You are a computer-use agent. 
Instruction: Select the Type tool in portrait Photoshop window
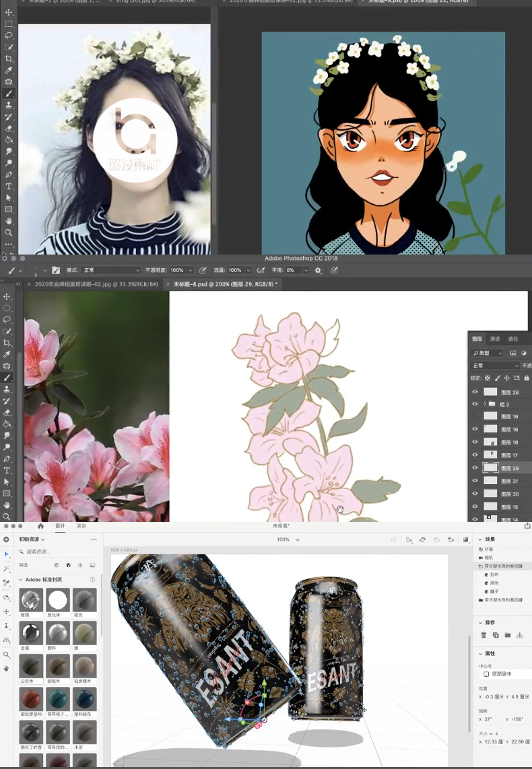8,187
